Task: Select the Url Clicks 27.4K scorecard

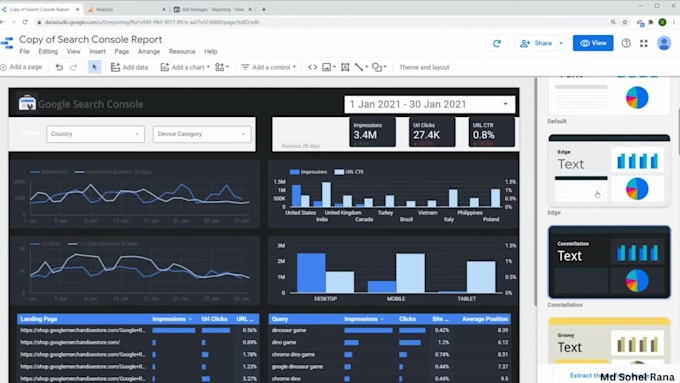Action: pyautogui.click(x=432, y=132)
